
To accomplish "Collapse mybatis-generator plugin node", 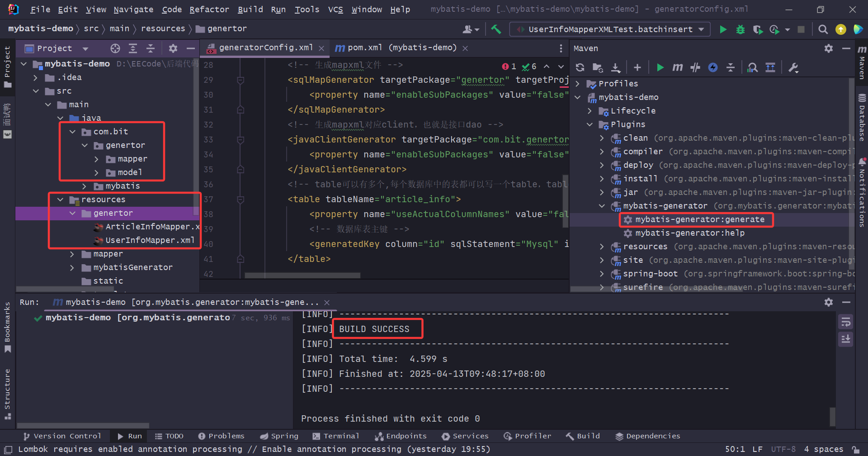I will coord(602,206).
